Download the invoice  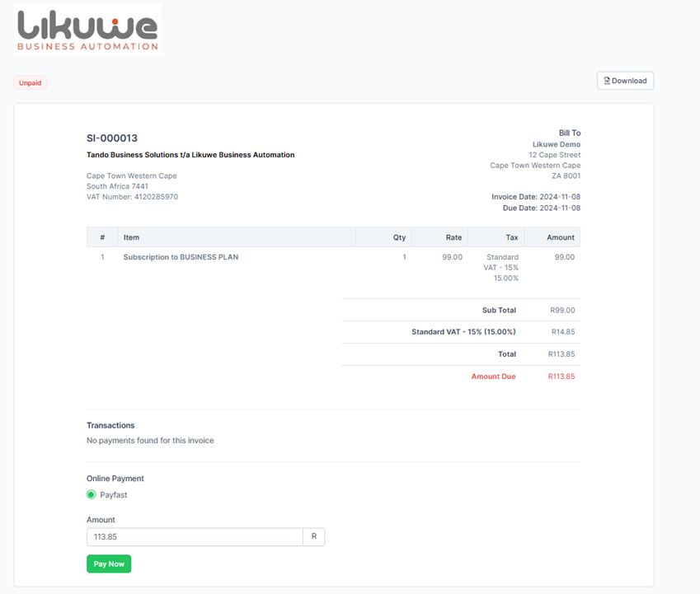pyautogui.click(x=625, y=81)
